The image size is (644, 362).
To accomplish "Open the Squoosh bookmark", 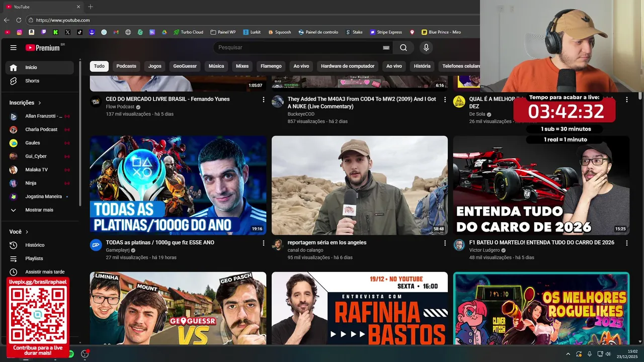I will (x=279, y=32).
